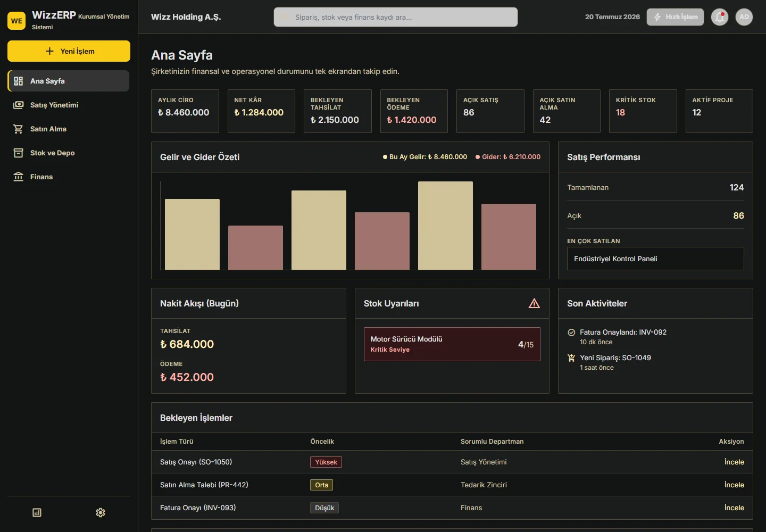Click the Bu Ay Gelir legend dot
Viewport: 766px width, 532px height.
point(385,157)
